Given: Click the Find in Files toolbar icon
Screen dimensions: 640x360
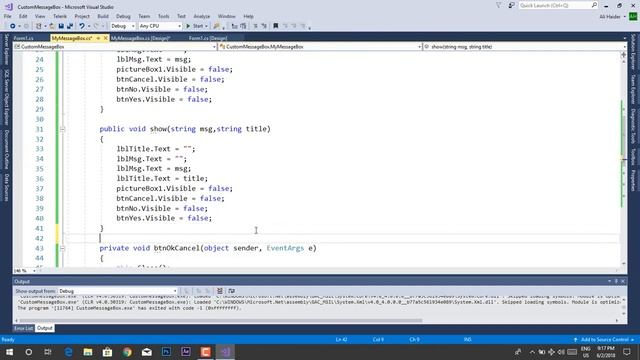Looking at the screenshot, I should pos(216,26).
